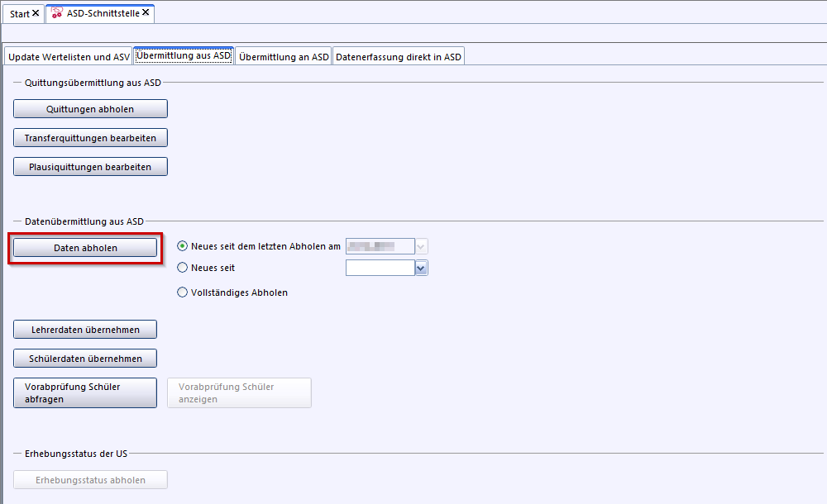Click inside the 'Neues seit' date field
Screen dimensions: 827x504
point(379,268)
